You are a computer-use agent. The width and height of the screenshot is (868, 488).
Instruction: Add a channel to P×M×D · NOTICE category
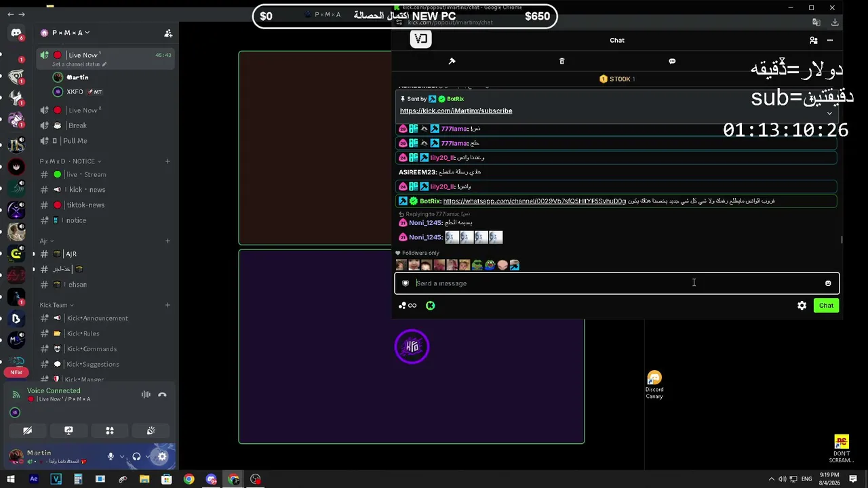click(167, 161)
